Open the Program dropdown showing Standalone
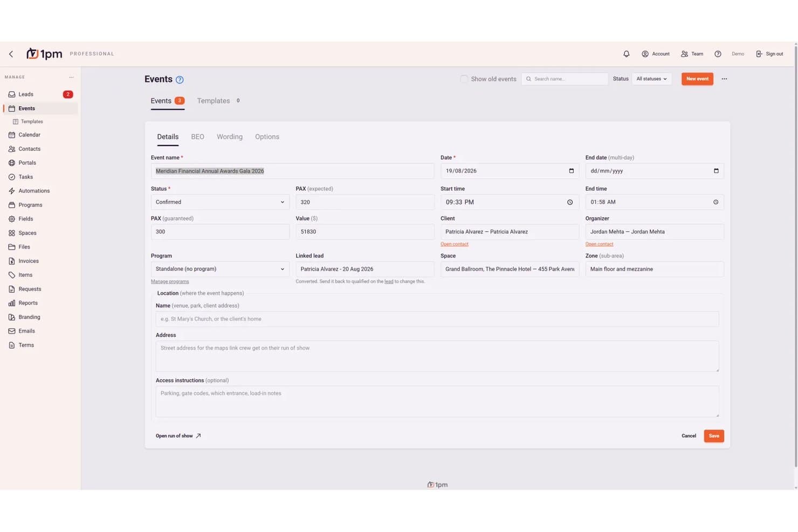 220,269
